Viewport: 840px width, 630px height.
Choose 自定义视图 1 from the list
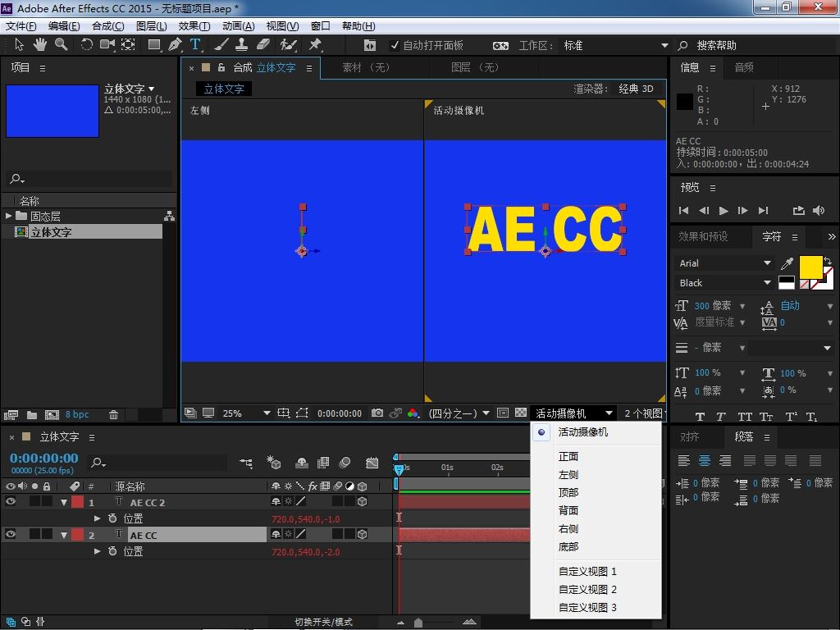tap(596, 571)
